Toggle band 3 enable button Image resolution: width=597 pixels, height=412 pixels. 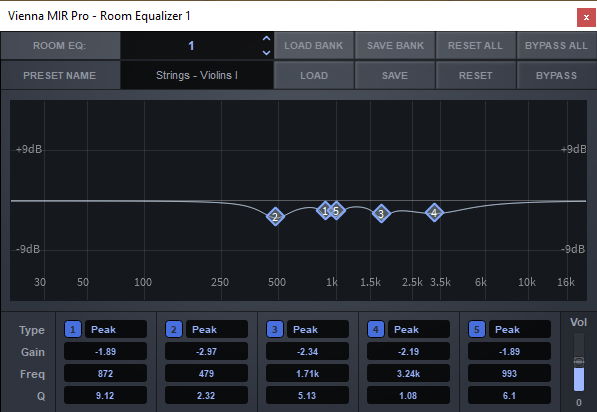[275, 329]
